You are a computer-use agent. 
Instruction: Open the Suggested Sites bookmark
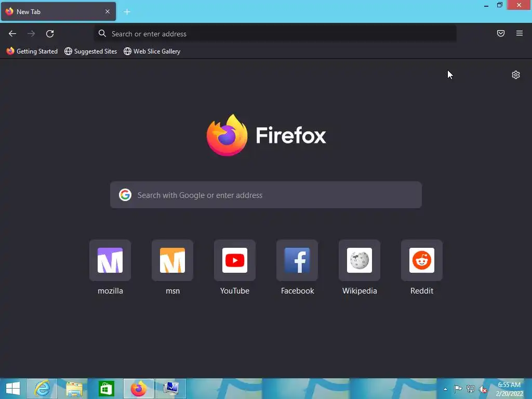click(91, 51)
